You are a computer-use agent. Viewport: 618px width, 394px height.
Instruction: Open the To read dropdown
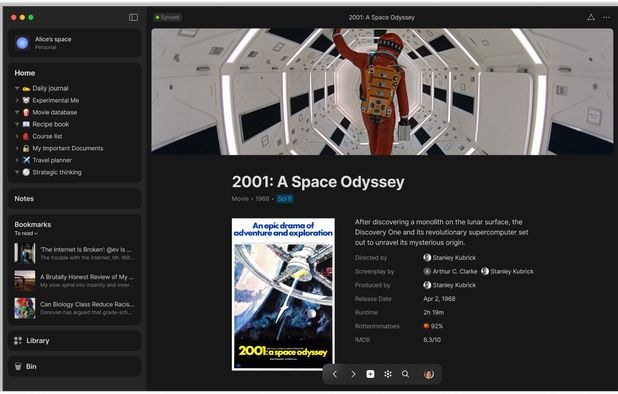point(26,233)
